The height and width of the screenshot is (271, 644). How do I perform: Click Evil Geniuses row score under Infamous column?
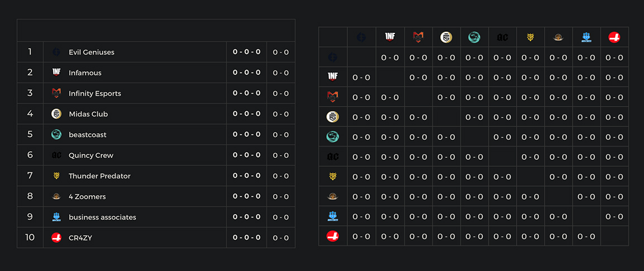(390, 57)
